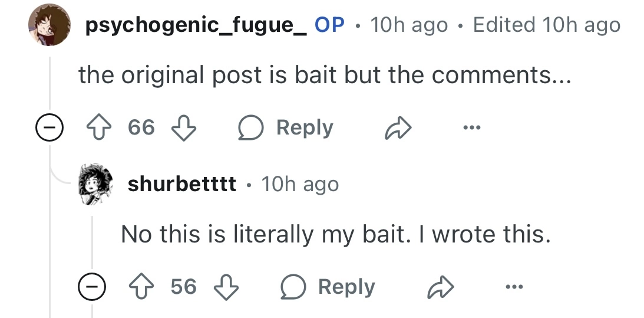Click the OP badge next to psychogenic_fugue_
The image size is (644, 318).
329,25
